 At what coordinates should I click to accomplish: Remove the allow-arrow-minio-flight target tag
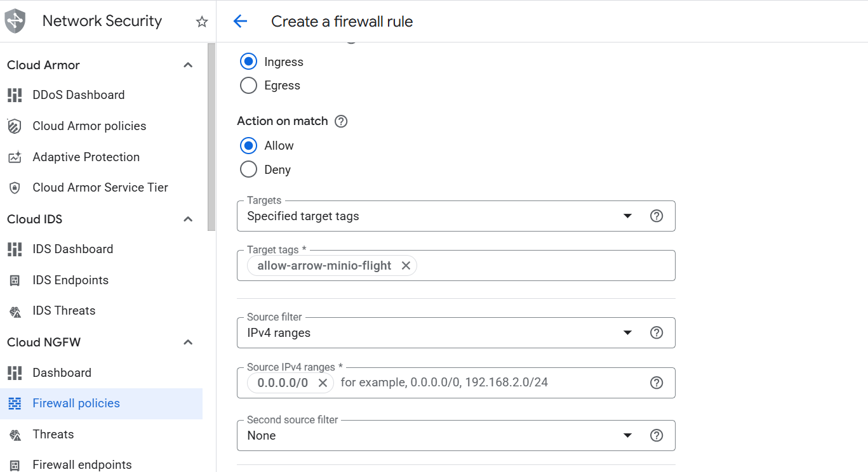406,266
